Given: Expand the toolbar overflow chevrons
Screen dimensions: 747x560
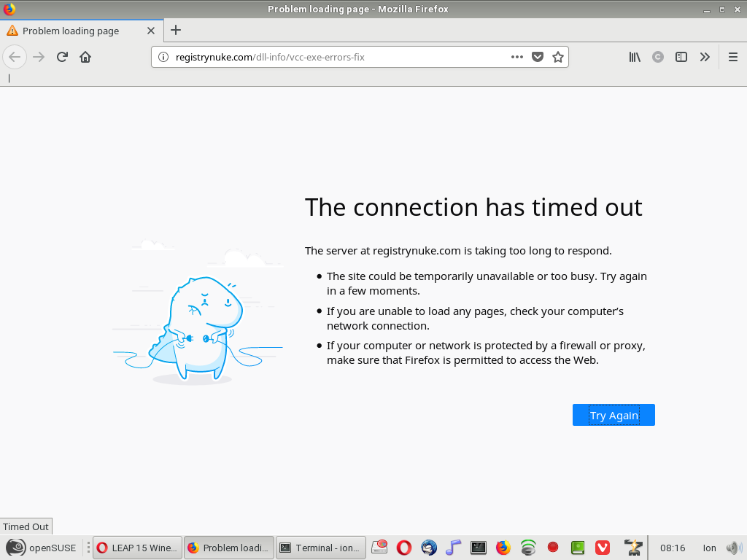Looking at the screenshot, I should tap(705, 57).
